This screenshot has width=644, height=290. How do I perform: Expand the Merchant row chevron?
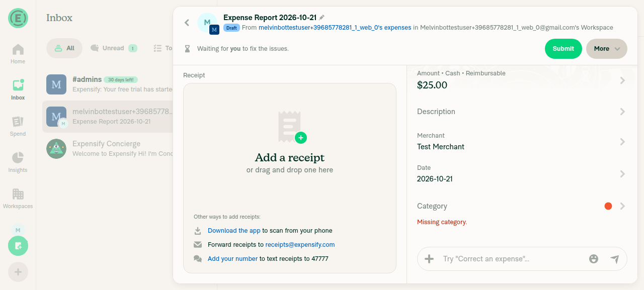click(x=622, y=142)
